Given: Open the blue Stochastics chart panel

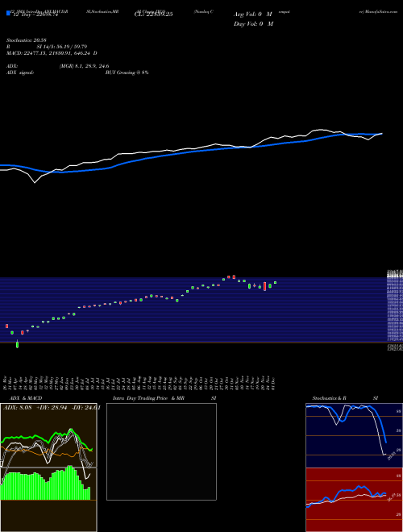Looking at the screenshot, I should pos(354,435).
